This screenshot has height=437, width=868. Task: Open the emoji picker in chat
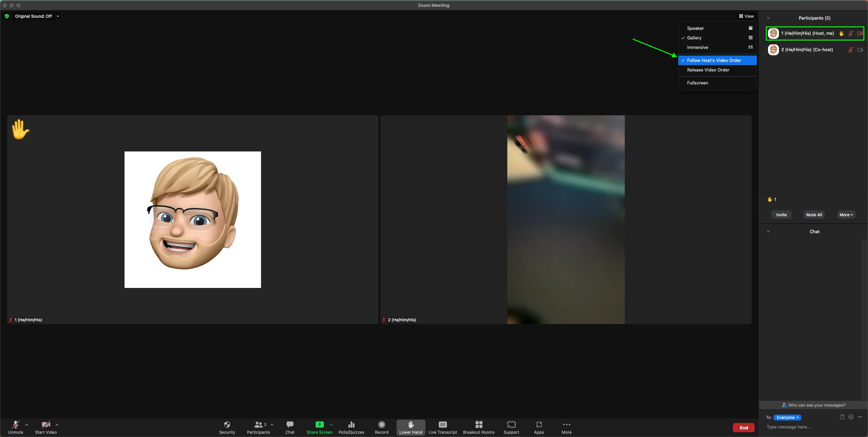click(x=851, y=417)
